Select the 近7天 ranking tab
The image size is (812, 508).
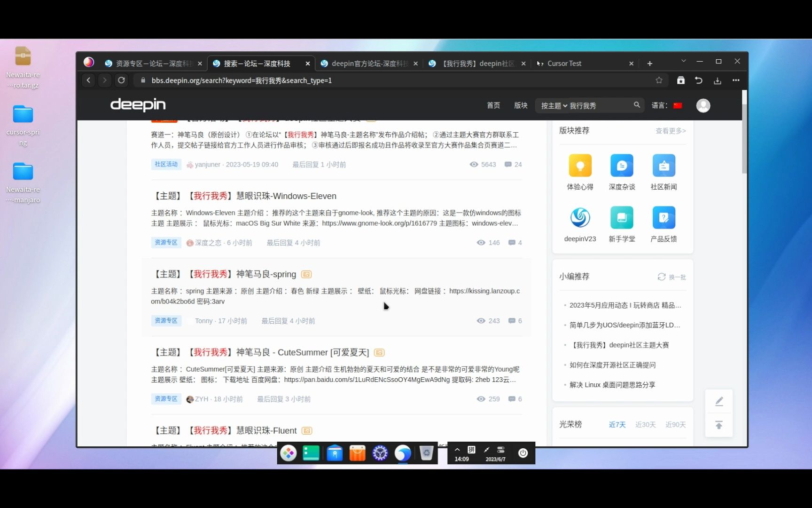[617, 425]
